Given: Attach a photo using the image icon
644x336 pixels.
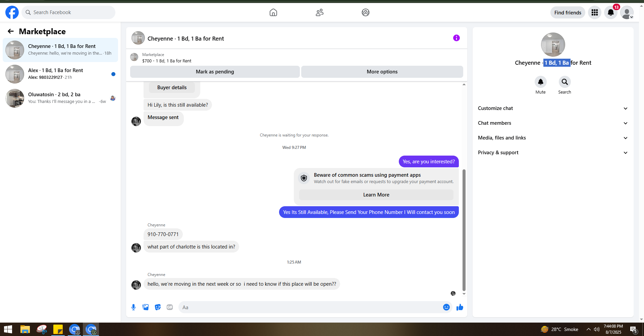Looking at the screenshot, I should pyautogui.click(x=146, y=307).
